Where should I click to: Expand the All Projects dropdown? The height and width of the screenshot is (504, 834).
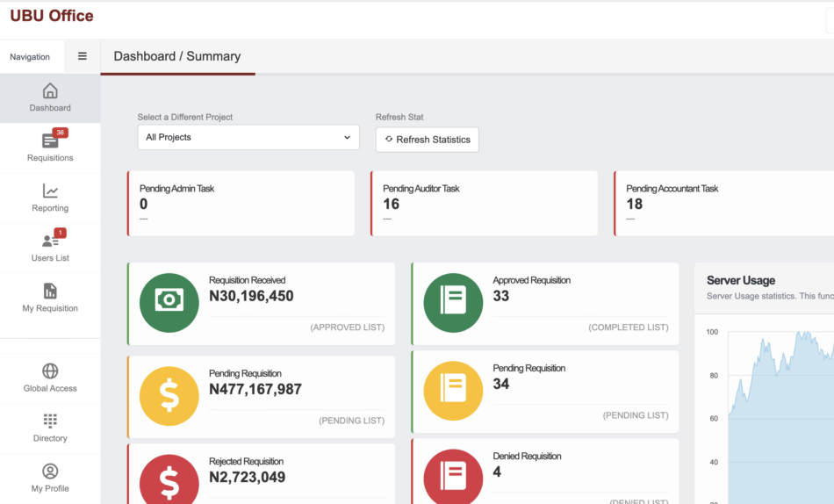point(248,138)
